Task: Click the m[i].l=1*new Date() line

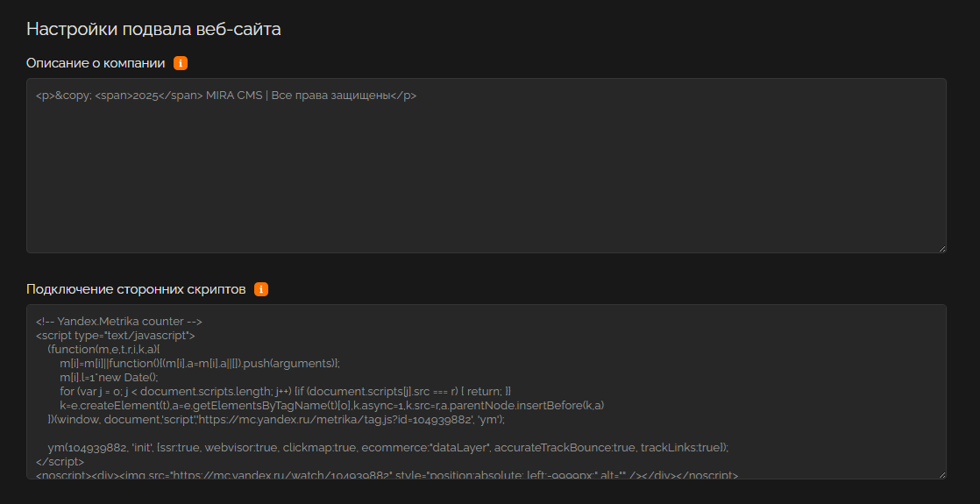Action: click(x=109, y=377)
